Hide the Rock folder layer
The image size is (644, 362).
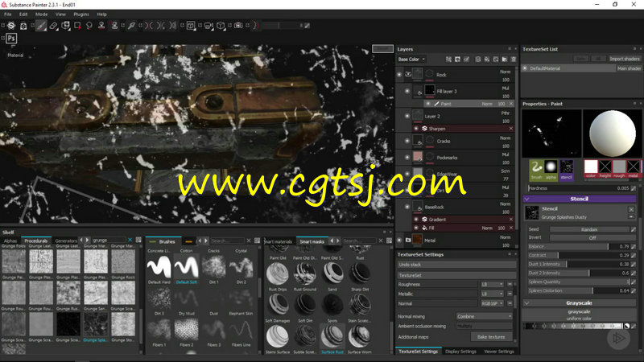click(399, 75)
